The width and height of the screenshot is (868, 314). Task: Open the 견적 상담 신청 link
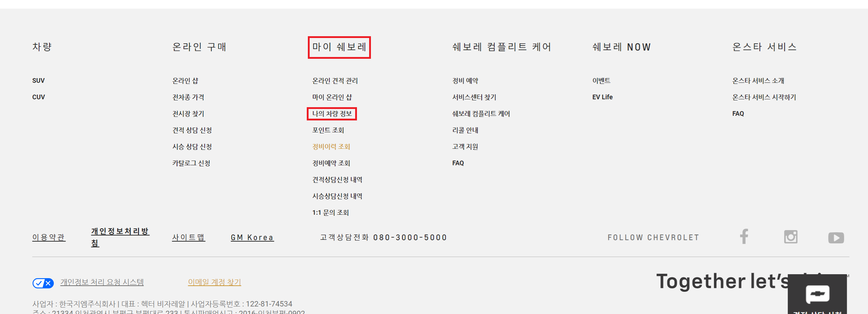point(192,130)
